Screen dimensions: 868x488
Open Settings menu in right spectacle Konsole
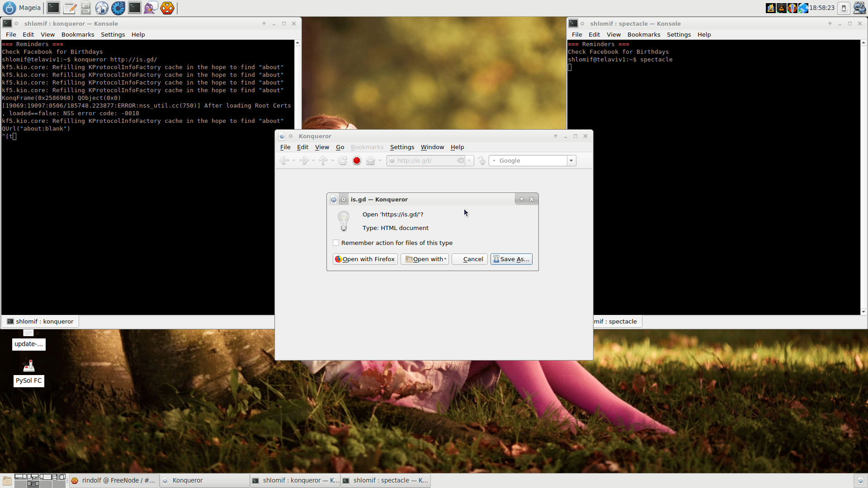(679, 34)
